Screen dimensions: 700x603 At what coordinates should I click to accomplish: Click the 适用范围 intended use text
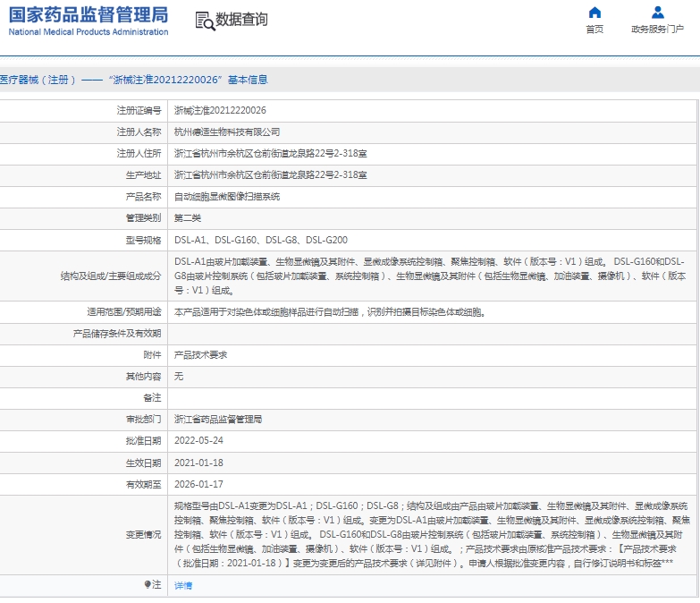pos(330,312)
